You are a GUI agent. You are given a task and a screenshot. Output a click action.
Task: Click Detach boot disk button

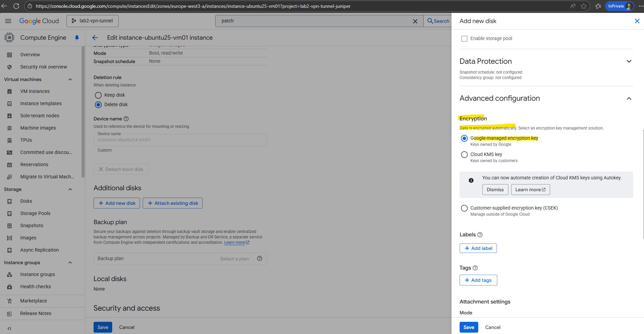click(121, 169)
